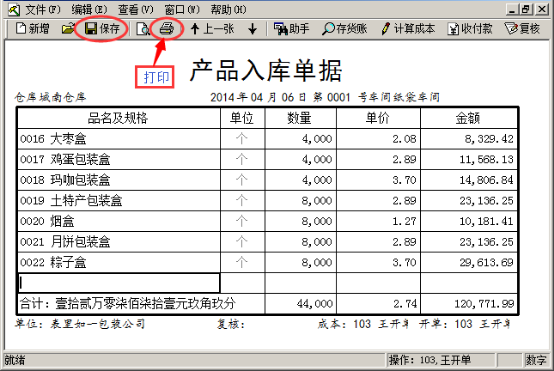Select the 0016 大枣盒 row name cell
The height and width of the screenshot is (371, 554).
pyautogui.click(x=119, y=139)
